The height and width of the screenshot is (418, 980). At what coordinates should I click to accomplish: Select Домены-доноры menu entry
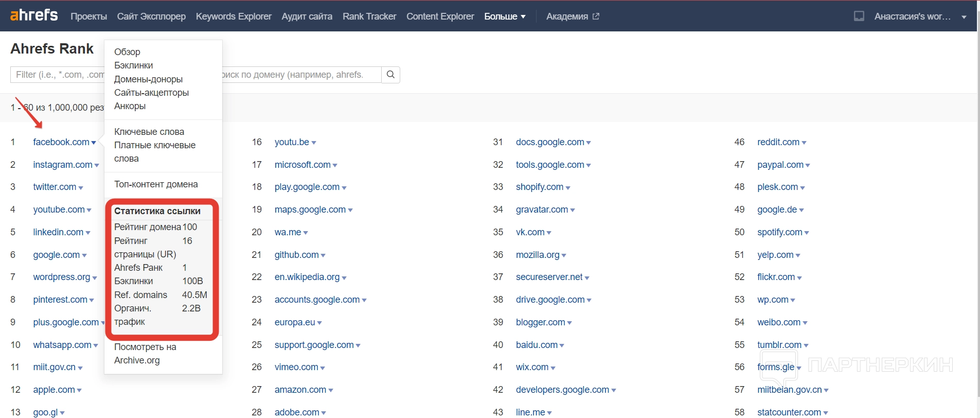[148, 79]
